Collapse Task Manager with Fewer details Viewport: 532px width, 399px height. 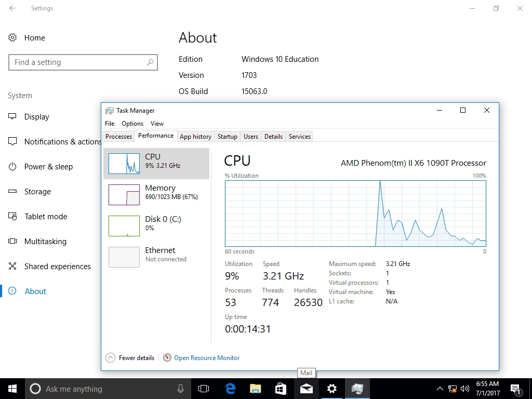coord(130,357)
